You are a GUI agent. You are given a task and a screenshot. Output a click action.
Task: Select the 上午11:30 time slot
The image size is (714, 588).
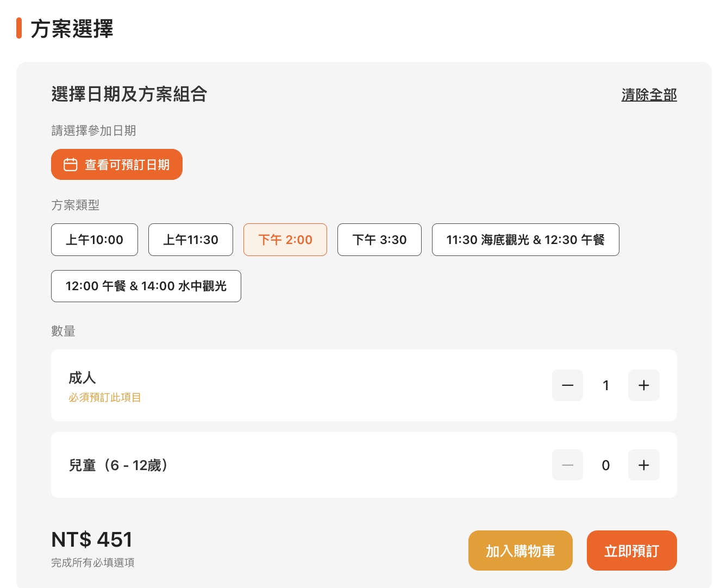click(191, 240)
